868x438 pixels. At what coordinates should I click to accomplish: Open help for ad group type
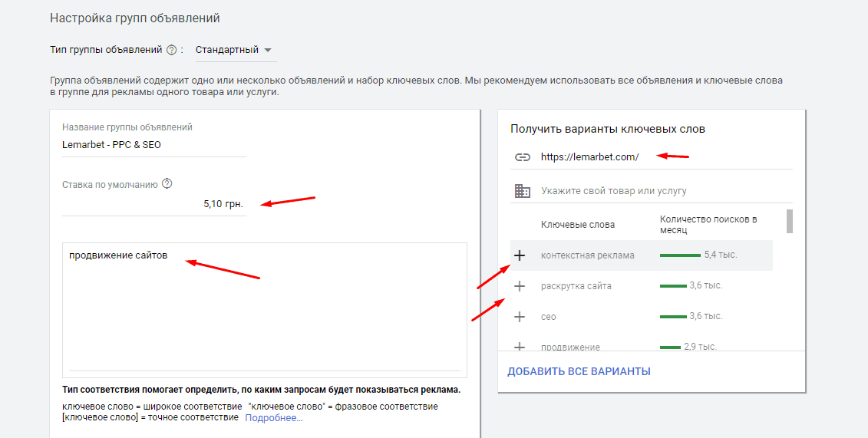tap(171, 50)
